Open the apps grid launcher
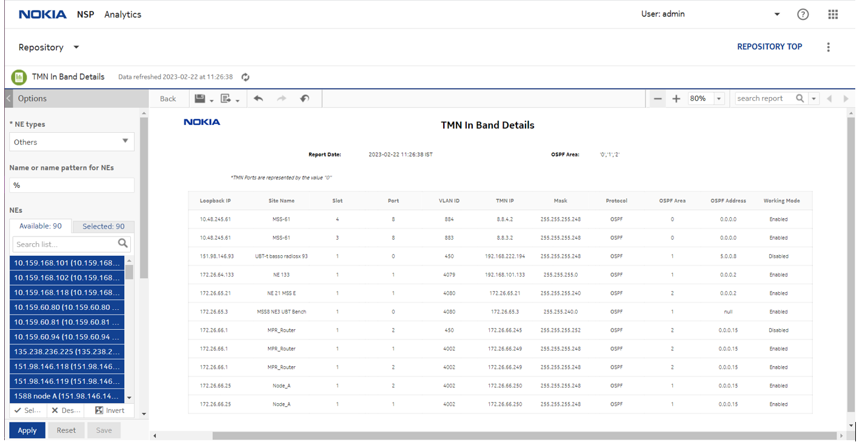The width and height of the screenshot is (868, 442). pos(833,15)
